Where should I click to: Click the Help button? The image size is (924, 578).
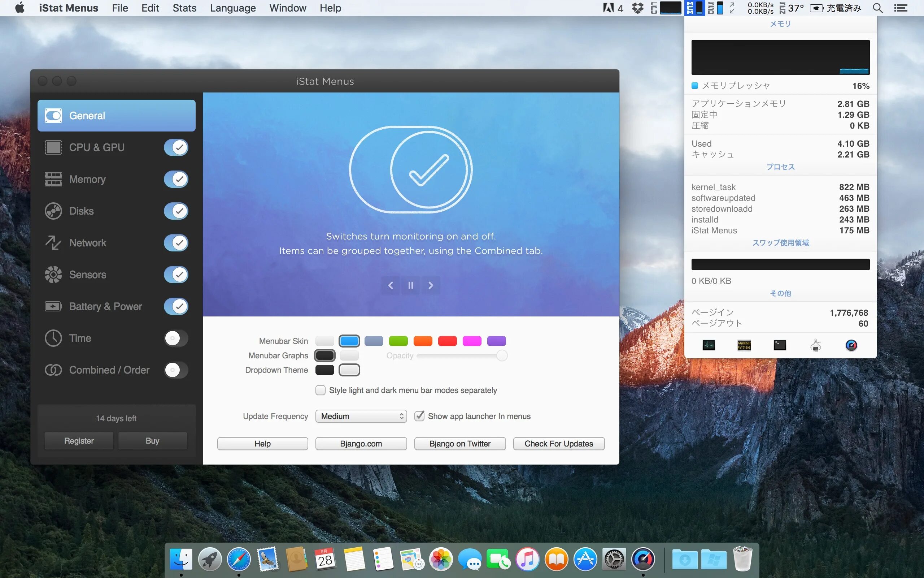tap(263, 444)
